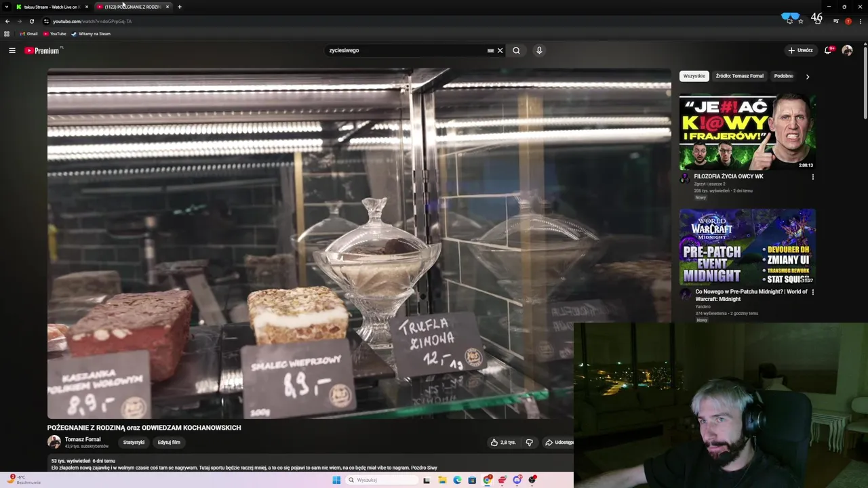Open the Windows Start menu
Screen dimensions: 868x488
tap(336, 480)
